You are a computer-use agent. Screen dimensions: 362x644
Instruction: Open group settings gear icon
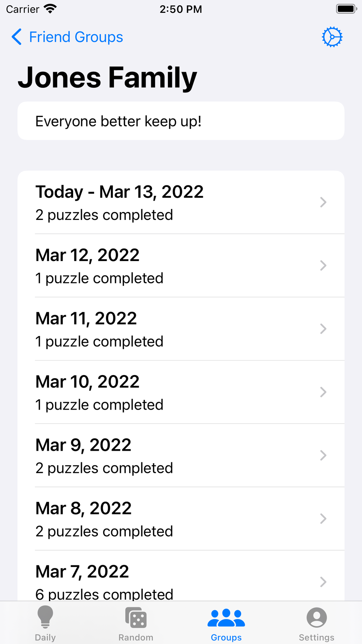[332, 37]
